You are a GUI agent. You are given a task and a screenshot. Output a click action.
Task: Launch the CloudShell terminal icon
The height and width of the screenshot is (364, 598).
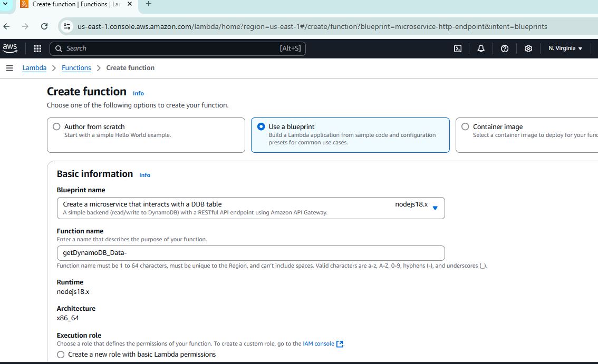click(458, 48)
